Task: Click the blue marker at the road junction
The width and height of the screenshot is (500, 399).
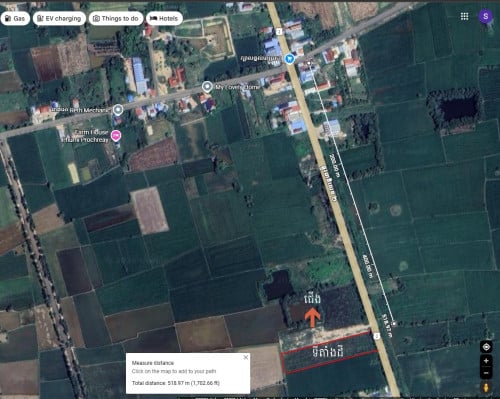Action: [x=289, y=59]
